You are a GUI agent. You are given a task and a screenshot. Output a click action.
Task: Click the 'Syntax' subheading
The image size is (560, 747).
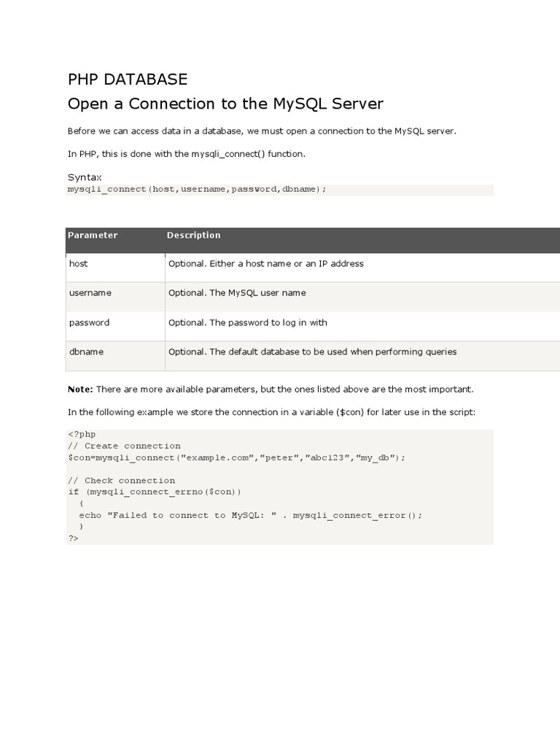[85, 177]
